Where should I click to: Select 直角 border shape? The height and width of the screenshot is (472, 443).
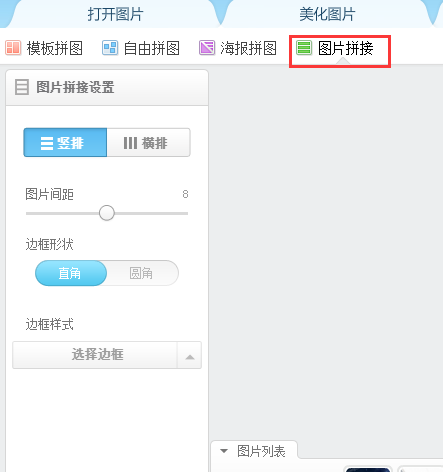pos(71,273)
